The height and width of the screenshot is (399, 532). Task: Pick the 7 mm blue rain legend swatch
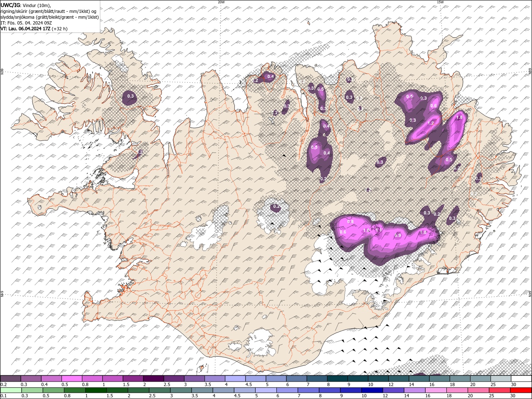pos(308,390)
